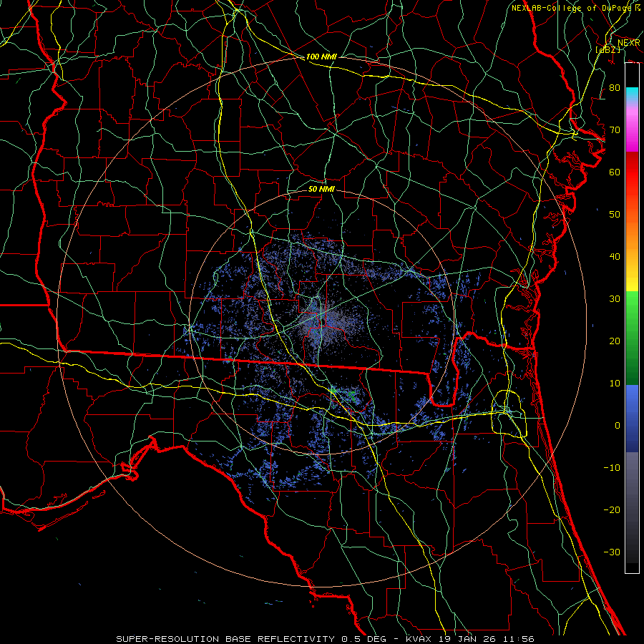Screen dimensions: 644x644
Task: Click the red band of reflectivity color bar
Action: point(632,172)
